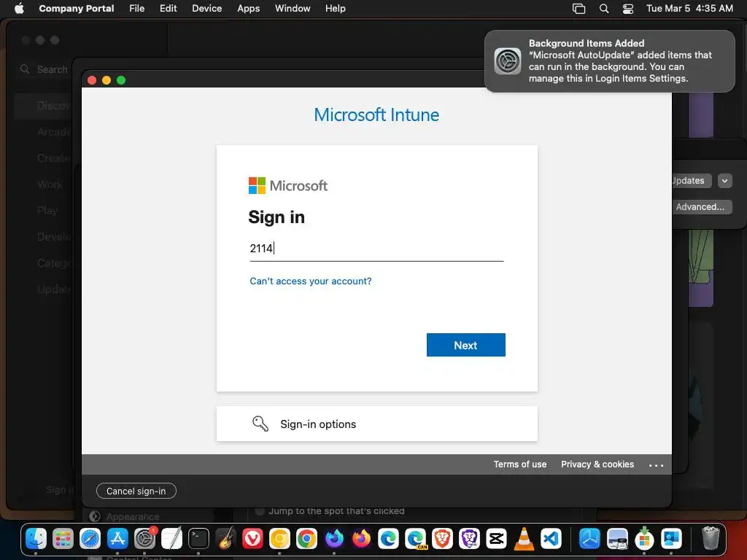747x560 pixels.
Task: Open Sign-in options
Action: (376, 424)
